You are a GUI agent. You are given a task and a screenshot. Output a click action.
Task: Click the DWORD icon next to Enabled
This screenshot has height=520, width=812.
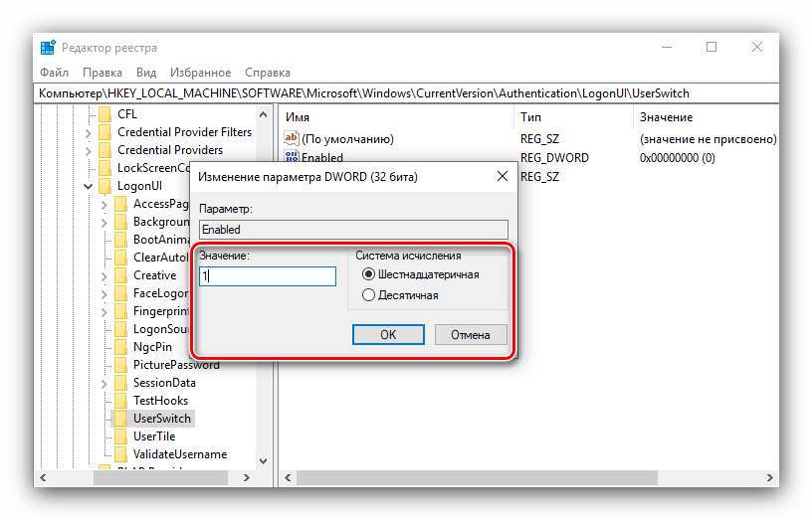tap(291, 156)
